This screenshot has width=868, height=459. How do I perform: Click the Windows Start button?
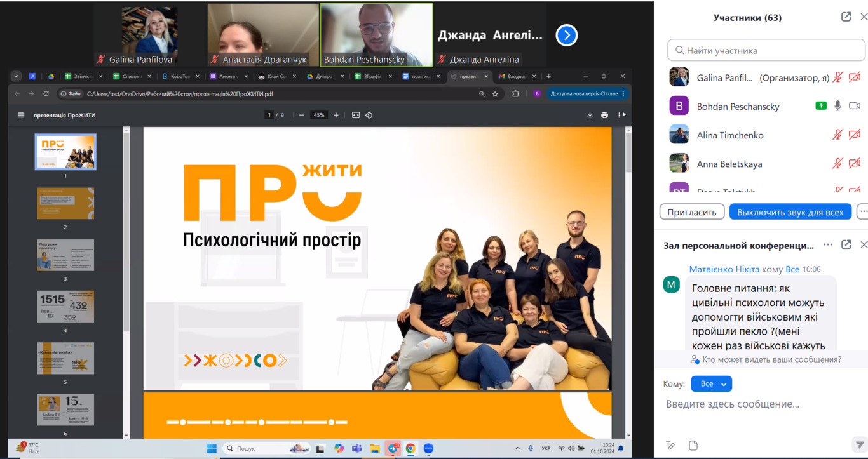pos(212,448)
